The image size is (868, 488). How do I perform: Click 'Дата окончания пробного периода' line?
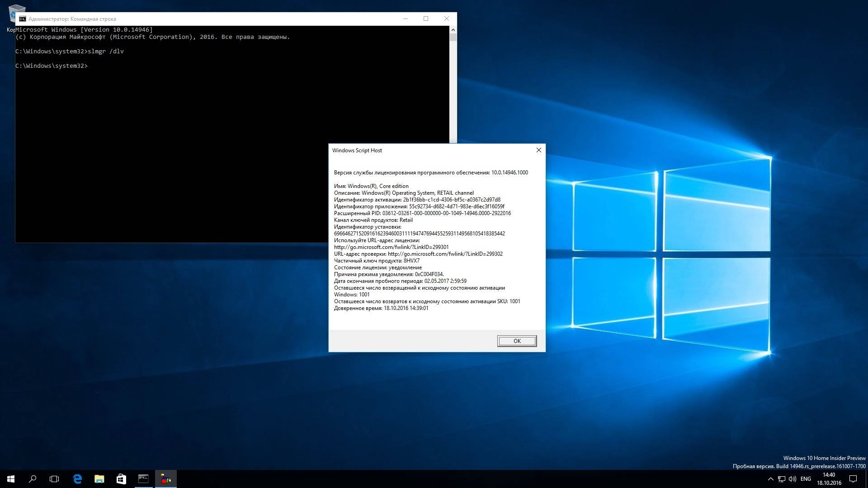pyautogui.click(x=400, y=281)
